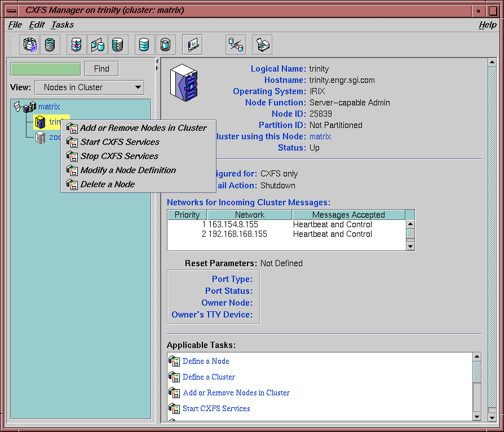
Task: Open the Tasks menu
Action: tap(63, 25)
